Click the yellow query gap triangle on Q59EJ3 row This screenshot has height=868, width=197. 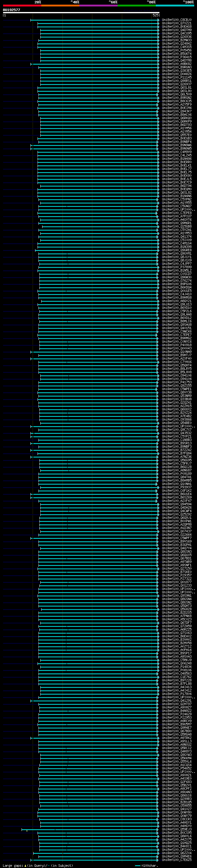pos(27,831)
